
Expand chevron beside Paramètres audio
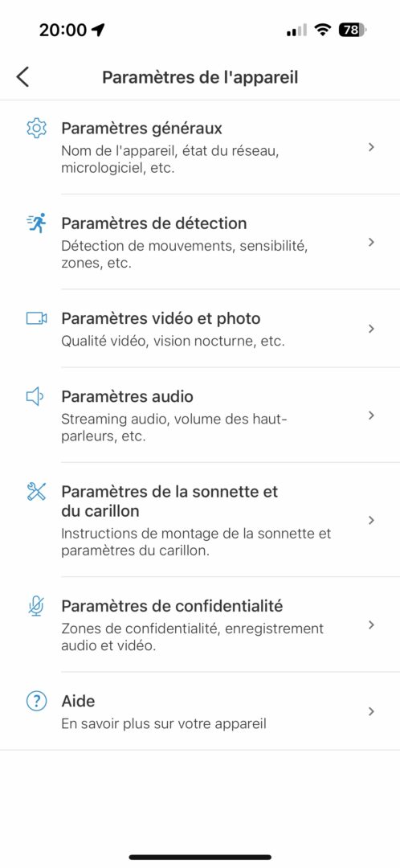click(372, 416)
